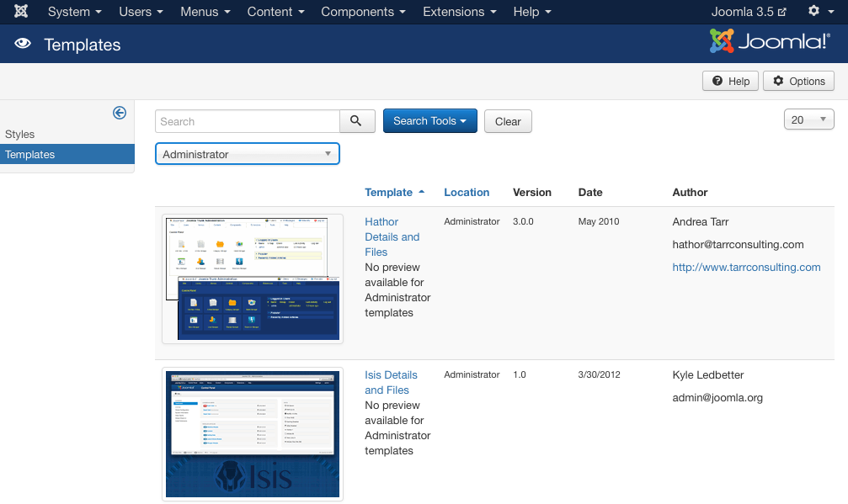
Task: Click the author name Kyle Ledbetter
Action: [x=708, y=375]
